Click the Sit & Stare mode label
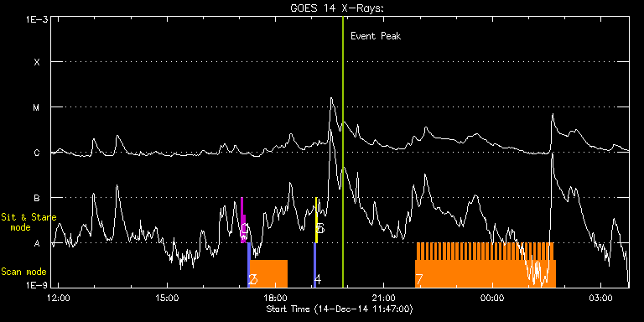This screenshot has height=322, width=644. point(29,221)
